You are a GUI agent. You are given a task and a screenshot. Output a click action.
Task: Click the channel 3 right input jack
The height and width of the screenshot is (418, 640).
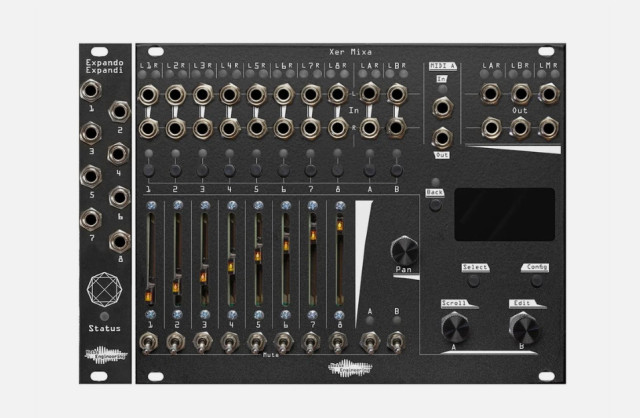[x=202, y=128]
